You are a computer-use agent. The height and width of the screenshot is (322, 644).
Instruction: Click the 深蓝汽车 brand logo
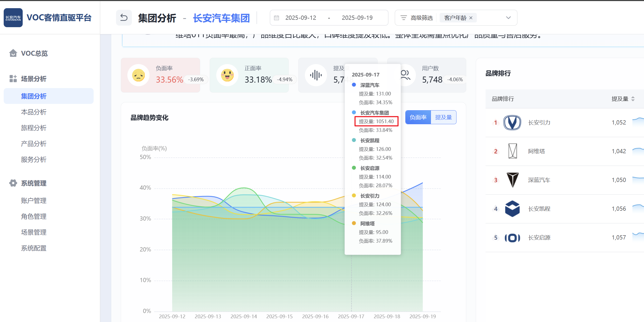(513, 180)
